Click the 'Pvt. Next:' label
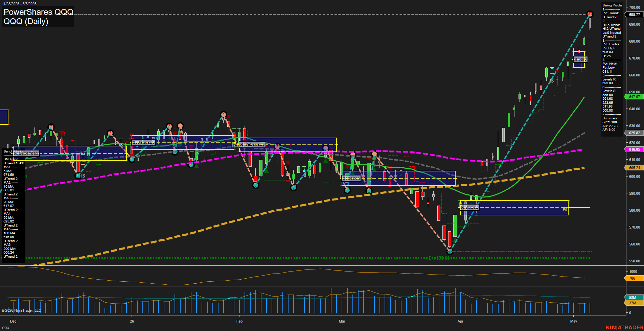The width and height of the screenshot is (644, 331). pos(609,64)
